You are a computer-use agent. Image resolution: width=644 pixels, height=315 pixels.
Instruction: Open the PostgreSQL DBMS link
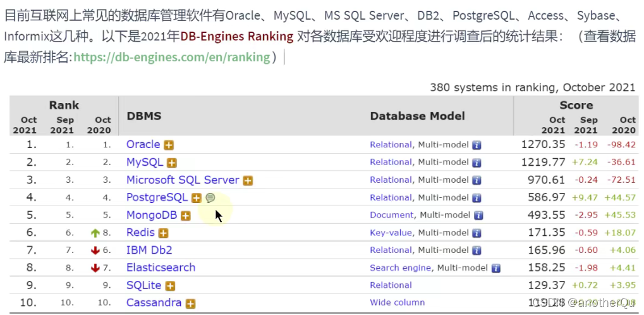click(157, 197)
